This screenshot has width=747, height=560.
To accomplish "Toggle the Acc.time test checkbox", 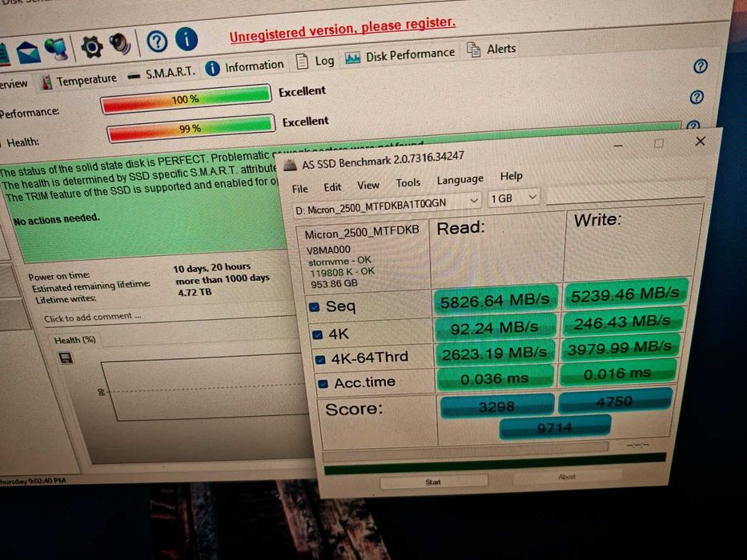I will tap(323, 383).
